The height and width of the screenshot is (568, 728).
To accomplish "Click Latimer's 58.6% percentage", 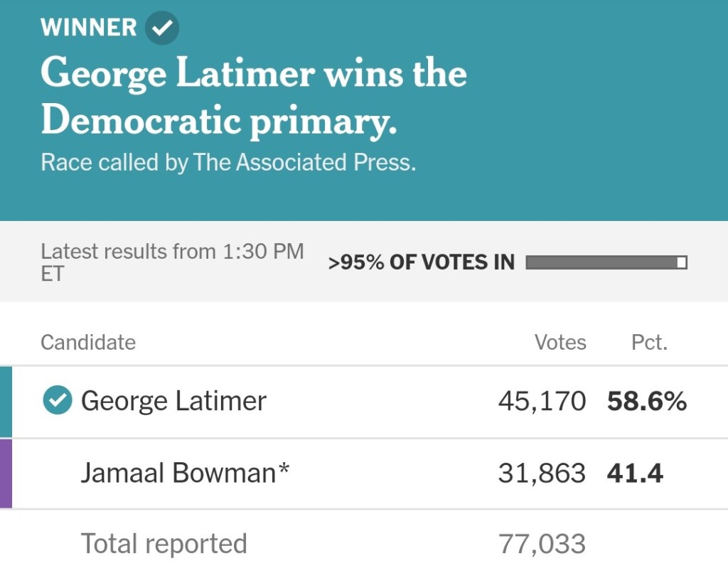I will [647, 402].
